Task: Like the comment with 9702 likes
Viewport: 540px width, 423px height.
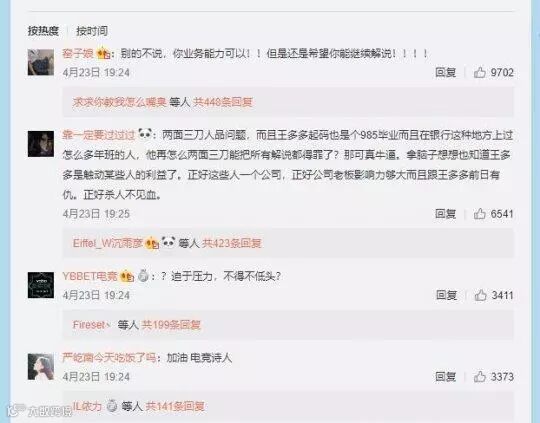Action: click(x=479, y=72)
